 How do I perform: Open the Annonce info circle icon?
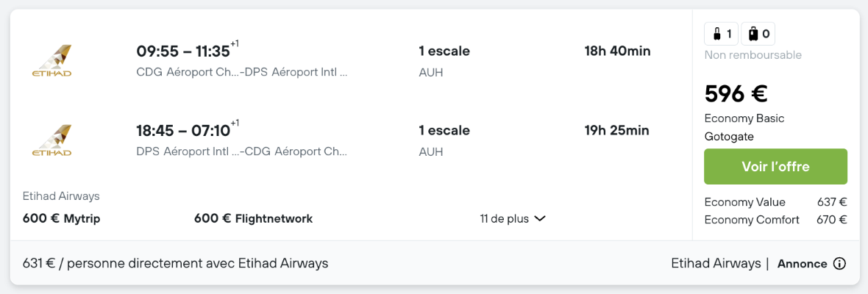pos(839,264)
